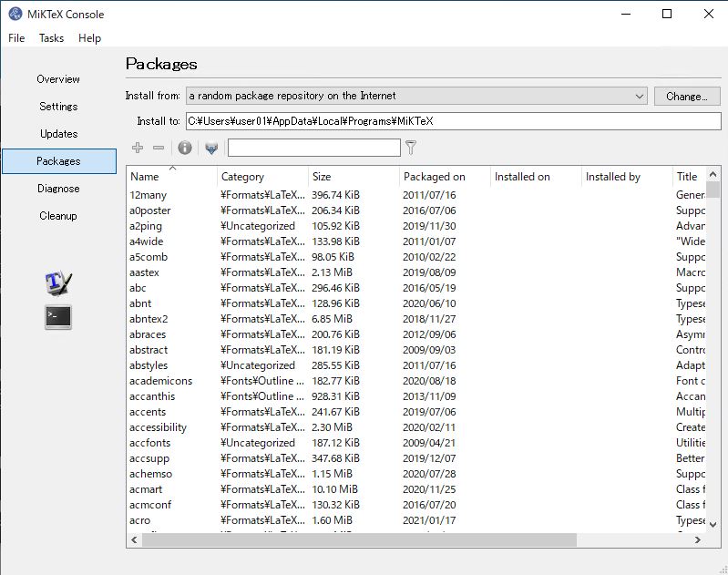The height and width of the screenshot is (575, 728).
Task: Click the vertical scrollbar up arrow
Action: tap(713, 174)
